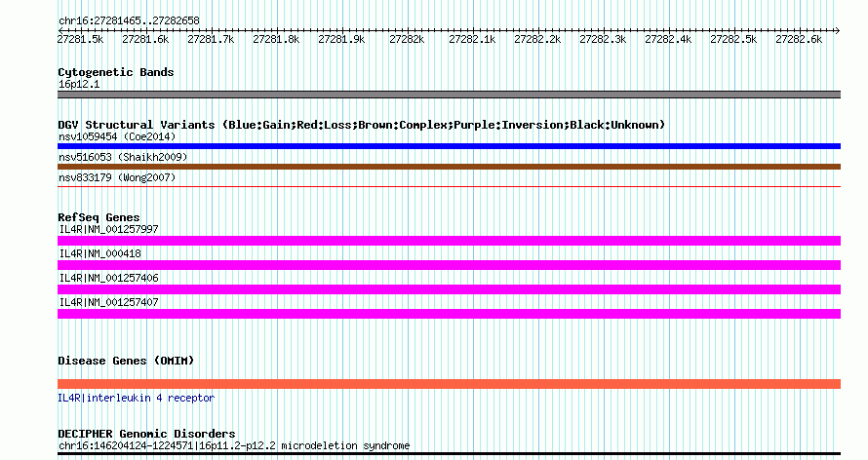Image resolution: width=868 pixels, height=460 pixels.
Task: Click the chr16:27281465..27282658 coordinates label
Action: click(129, 21)
